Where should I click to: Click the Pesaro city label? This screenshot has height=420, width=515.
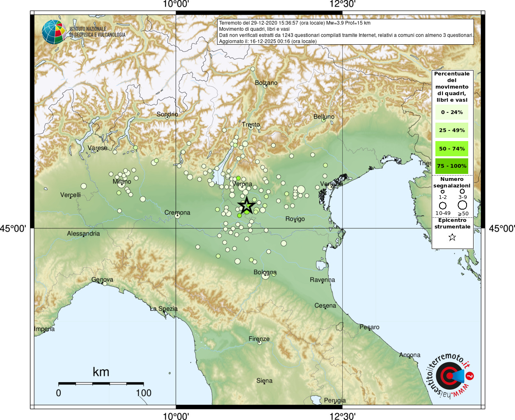(x=369, y=327)
